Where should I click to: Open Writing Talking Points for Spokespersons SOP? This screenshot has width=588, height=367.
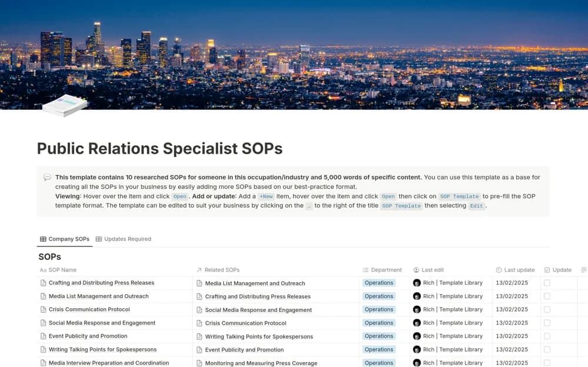click(x=103, y=350)
